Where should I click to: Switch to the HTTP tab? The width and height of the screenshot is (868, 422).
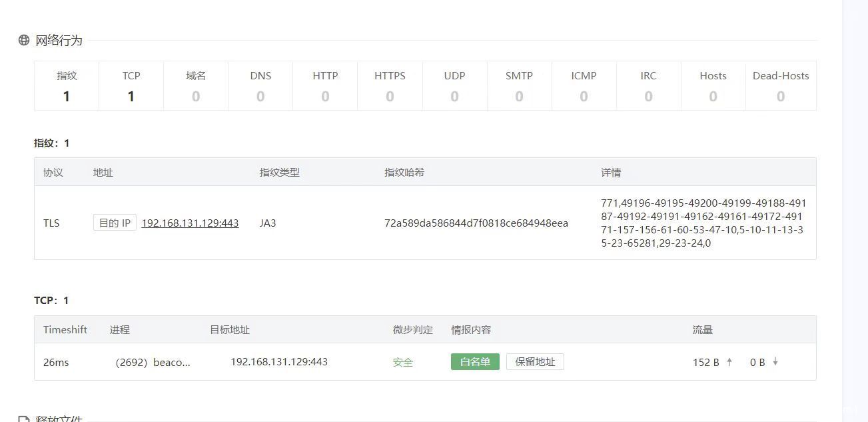tap(325, 86)
